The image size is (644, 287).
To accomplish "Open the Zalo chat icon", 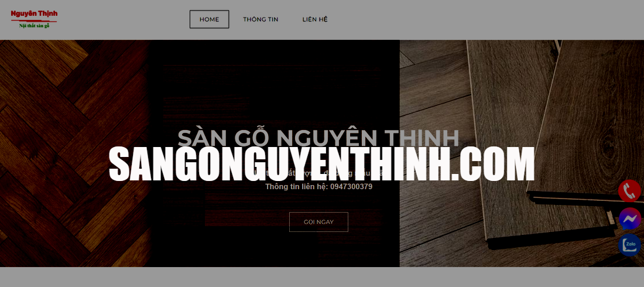I will tap(630, 244).
